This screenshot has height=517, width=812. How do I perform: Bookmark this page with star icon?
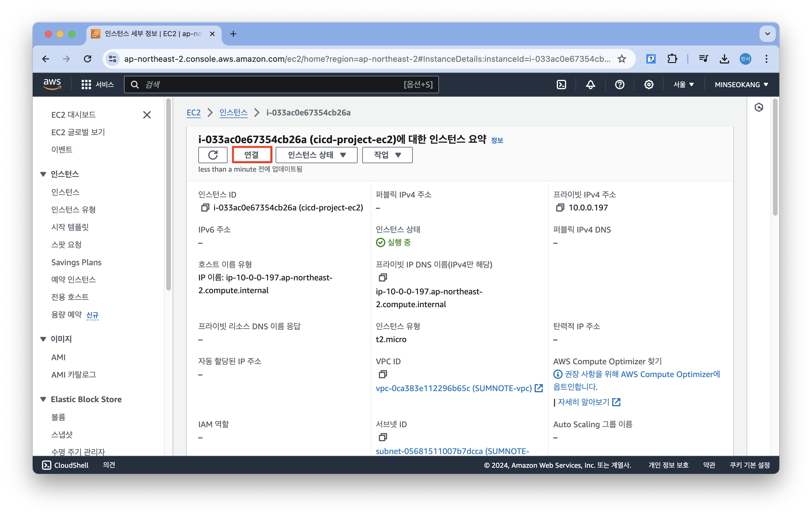pos(622,59)
